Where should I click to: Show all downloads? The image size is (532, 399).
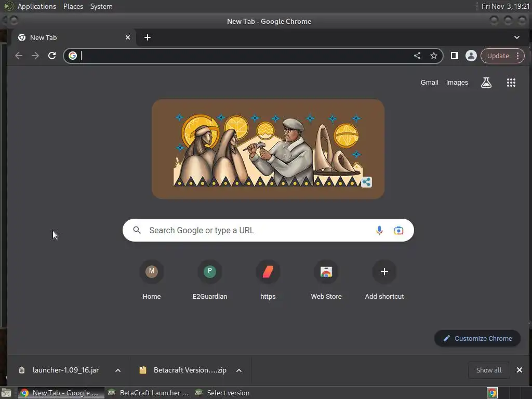[488, 370]
